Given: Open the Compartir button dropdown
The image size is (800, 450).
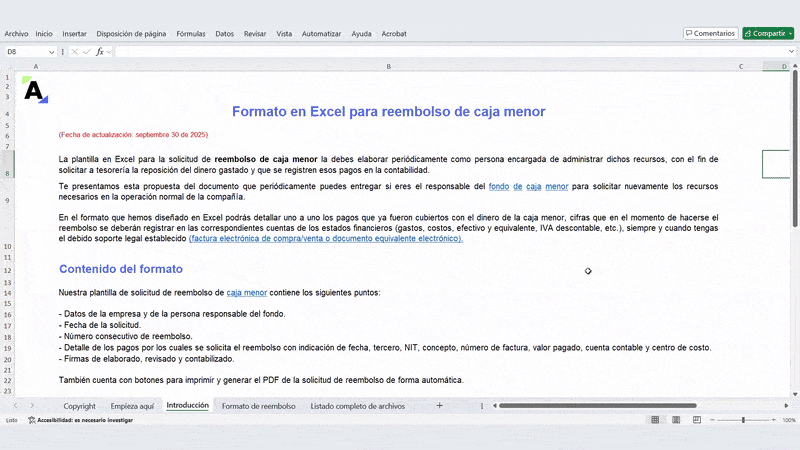Looking at the screenshot, I should tap(790, 33).
